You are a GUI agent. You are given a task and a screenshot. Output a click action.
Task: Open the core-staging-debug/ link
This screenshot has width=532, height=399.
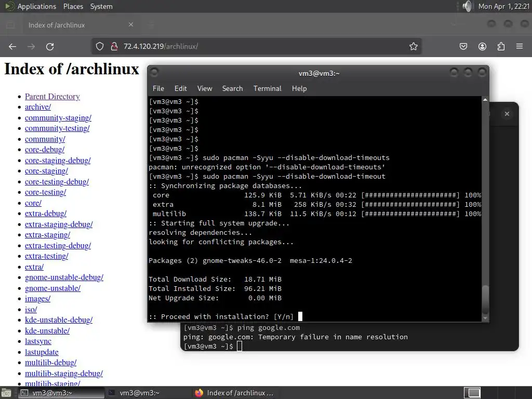click(x=58, y=161)
